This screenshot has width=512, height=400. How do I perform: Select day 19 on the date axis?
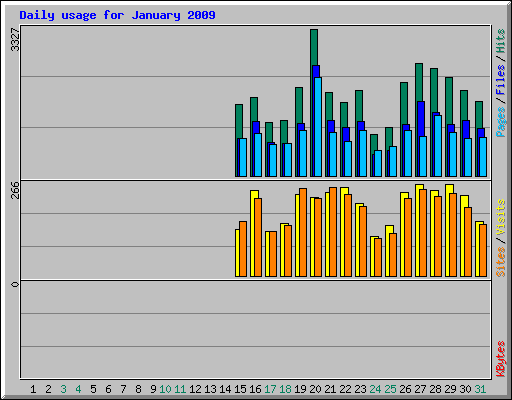click(x=300, y=389)
